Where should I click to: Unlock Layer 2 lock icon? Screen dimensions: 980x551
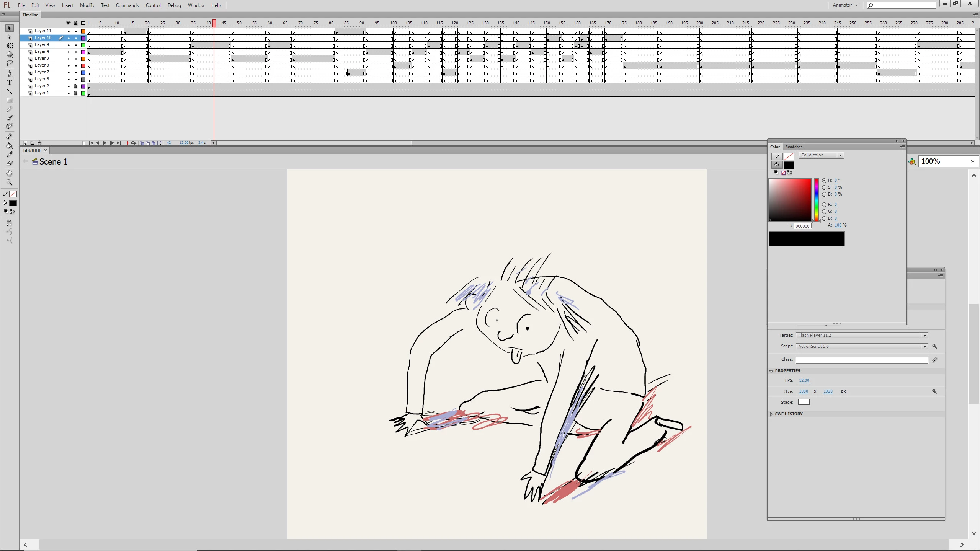tap(75, 86)
